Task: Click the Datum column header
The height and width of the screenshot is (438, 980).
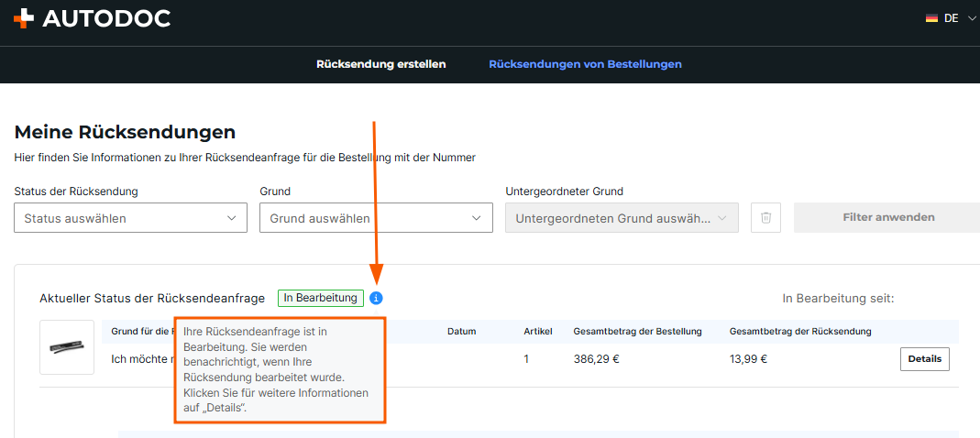Action: pyautogui.click(x=462, y=331)
